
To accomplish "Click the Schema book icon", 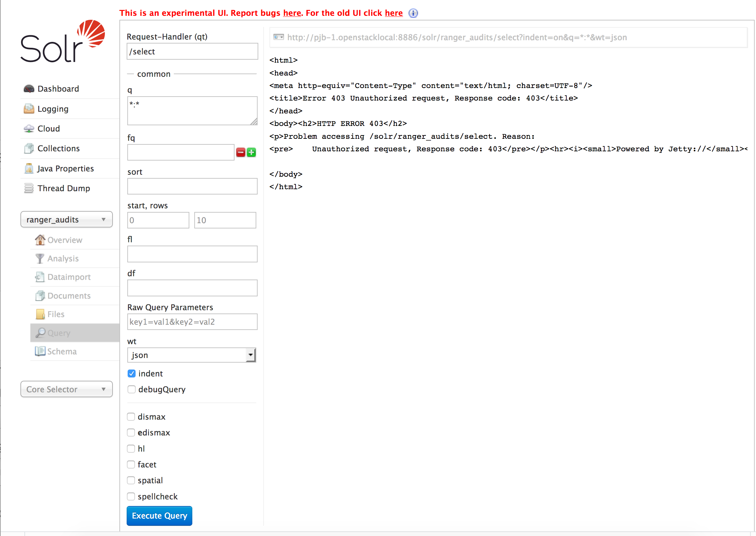I will 40,351.
